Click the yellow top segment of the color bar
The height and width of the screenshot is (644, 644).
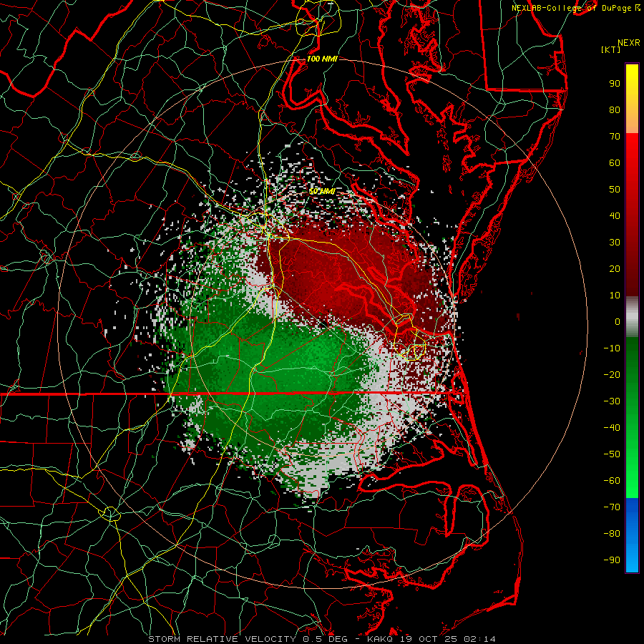tap(632, 99)
